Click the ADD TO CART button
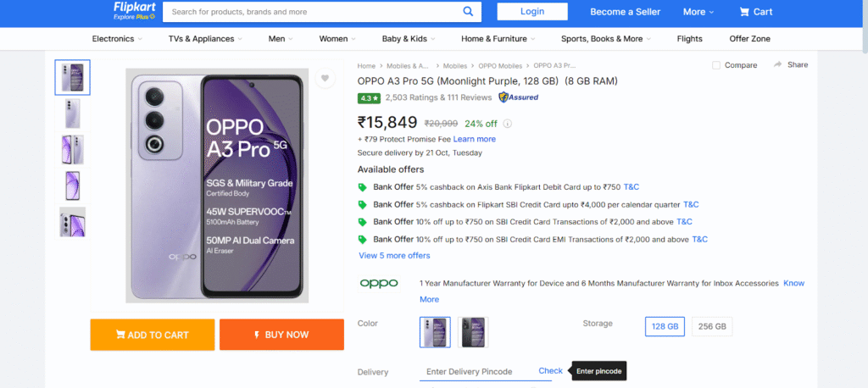868x388 pixels. 153,335
